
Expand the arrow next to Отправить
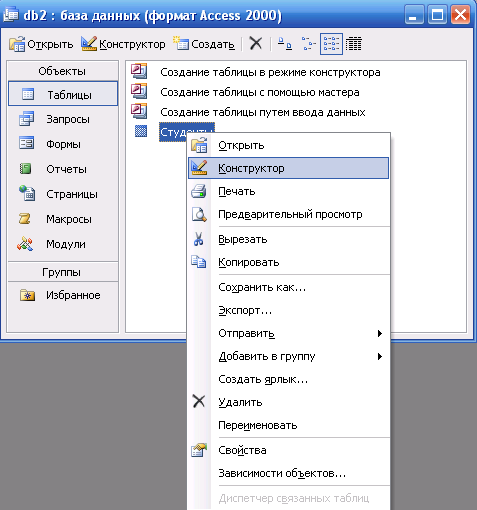click(x=380, y=333)
